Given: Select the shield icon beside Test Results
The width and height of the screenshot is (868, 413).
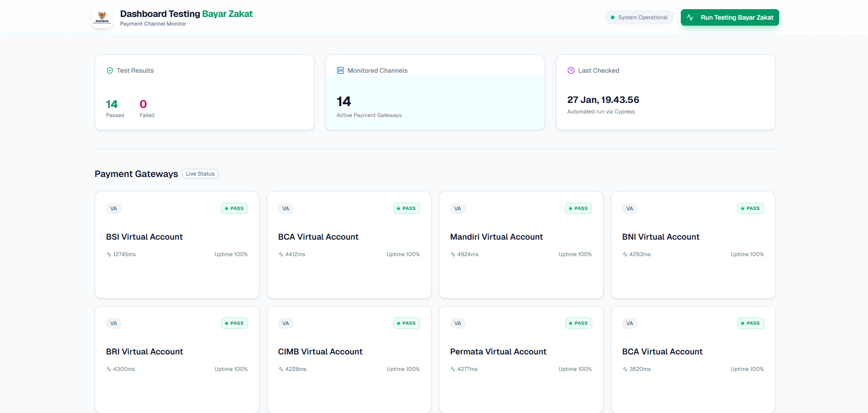Looking at the screenshot, I should point(110,70).
